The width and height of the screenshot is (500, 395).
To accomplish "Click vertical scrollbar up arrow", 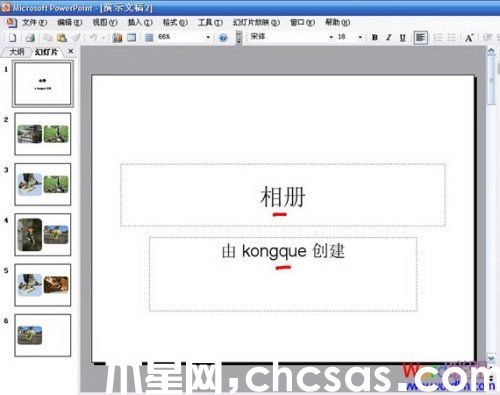I will tap(491, 52).
